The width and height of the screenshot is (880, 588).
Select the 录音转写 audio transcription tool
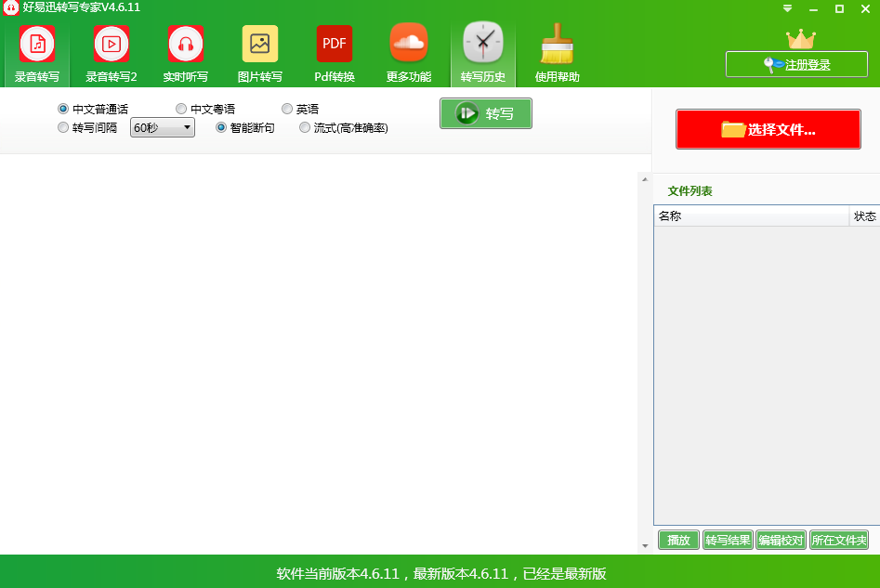pyautogui.click(x=35, y=51)
